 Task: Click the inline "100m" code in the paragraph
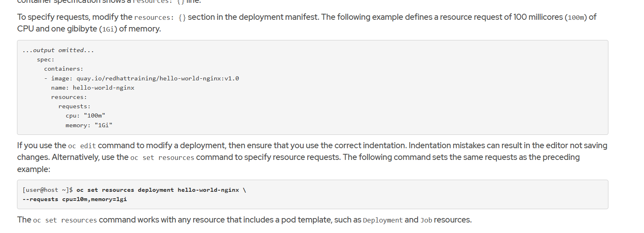[576, 17]
